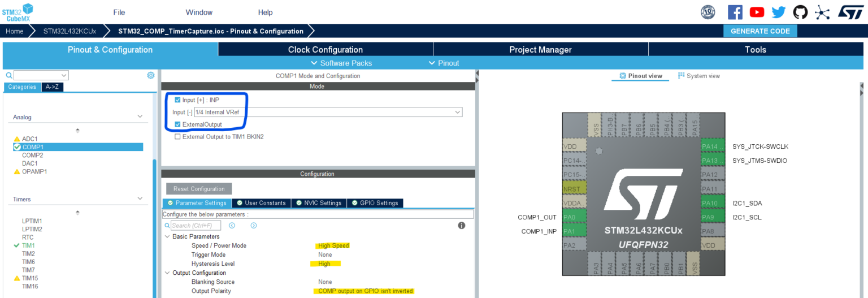This screenshot has width=868, height=298.
Task: Open the GitHub icon link
Action: coord(800,12)
